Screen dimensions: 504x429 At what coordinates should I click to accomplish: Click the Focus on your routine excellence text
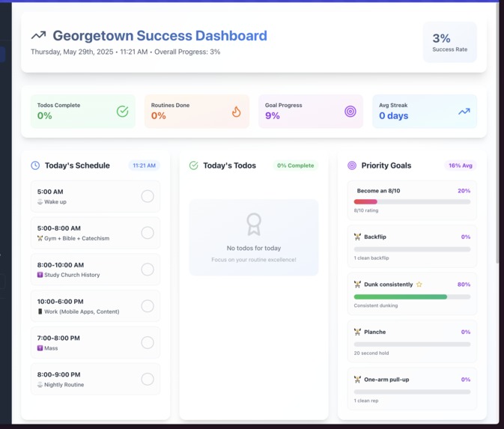[x=254, y=260]
